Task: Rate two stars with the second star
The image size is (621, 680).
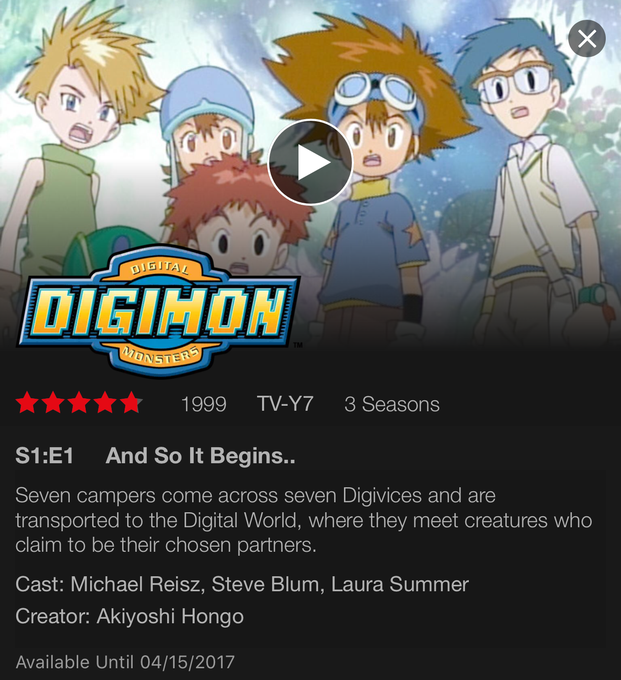Action: (53, 403)
